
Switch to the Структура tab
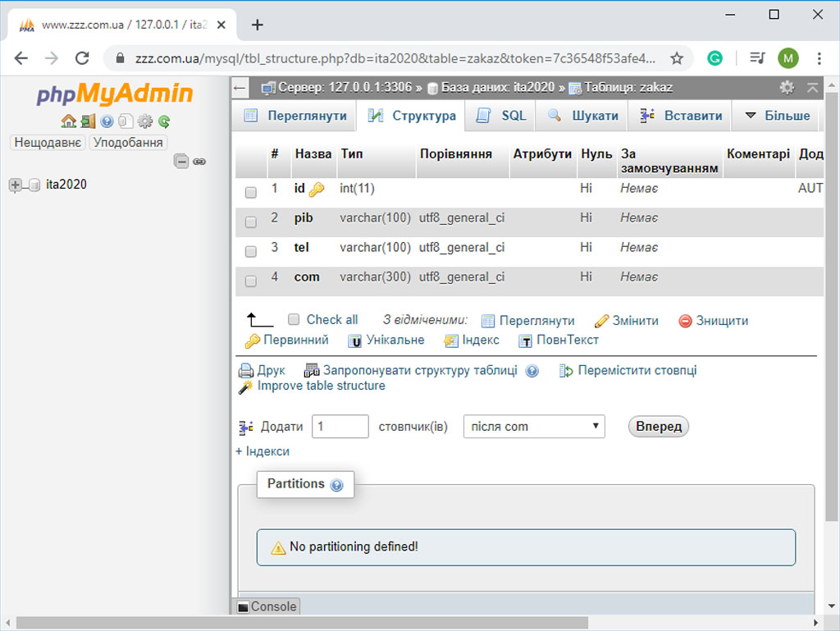[412, 116]
